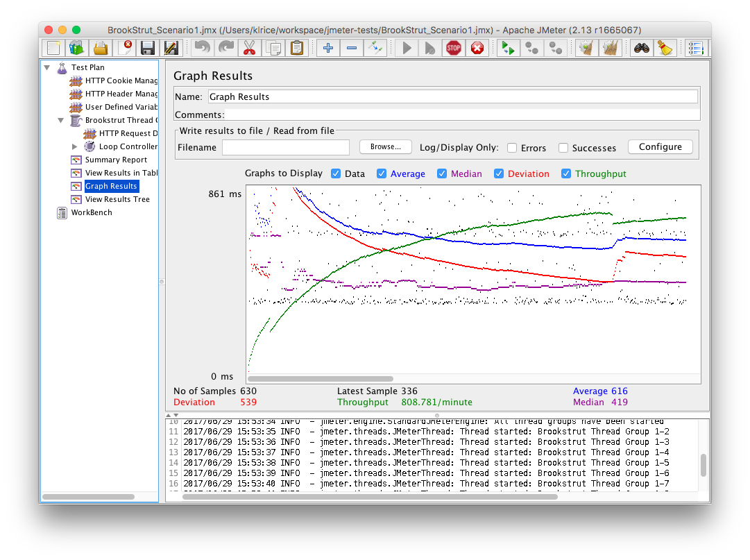Click the Toggle enable/disable icon
Image resolution: width=750 pixels, height=560 pixels.
tap(375, 48)
